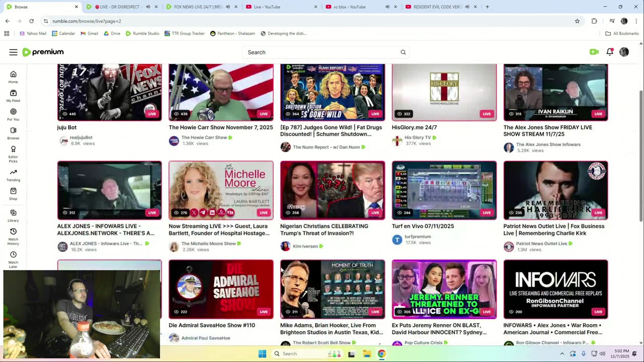644x362 pixels.
Task: Open the TTR Group Tracker bookmark
Action: coord(184,34)
